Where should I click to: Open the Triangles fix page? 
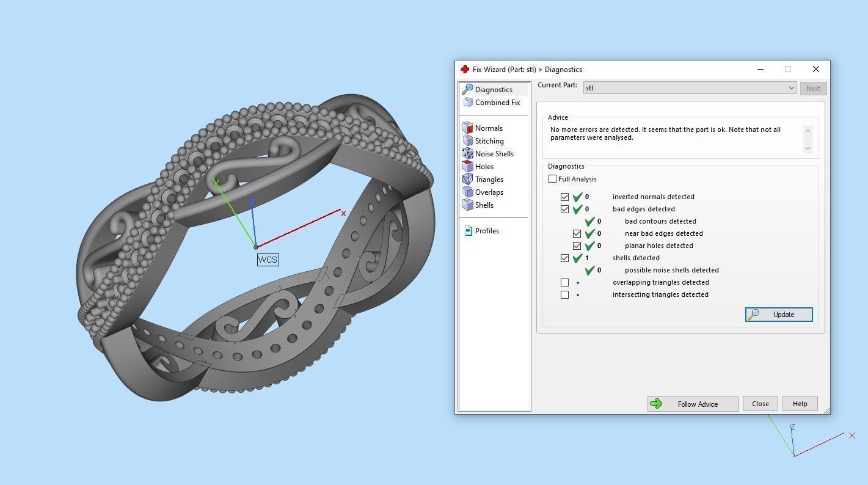coord(489,180)
